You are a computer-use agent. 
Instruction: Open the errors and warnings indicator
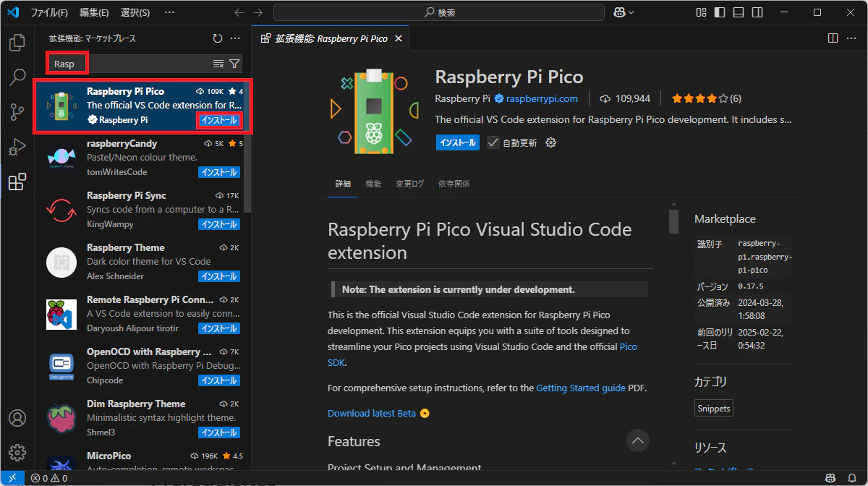49,478
